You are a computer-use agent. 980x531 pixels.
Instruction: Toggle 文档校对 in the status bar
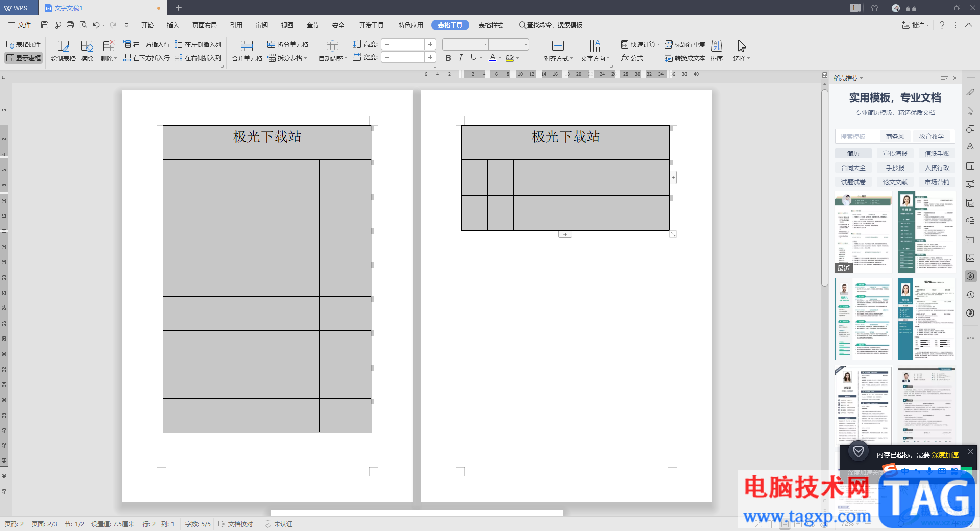236,524
